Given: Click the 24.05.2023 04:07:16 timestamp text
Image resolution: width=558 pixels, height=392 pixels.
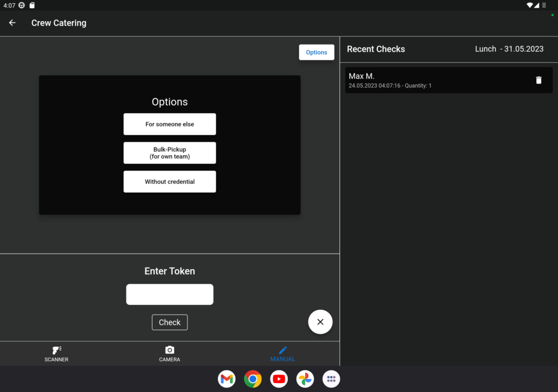Looking at the screenshot, I should click(x=374, y=85).
